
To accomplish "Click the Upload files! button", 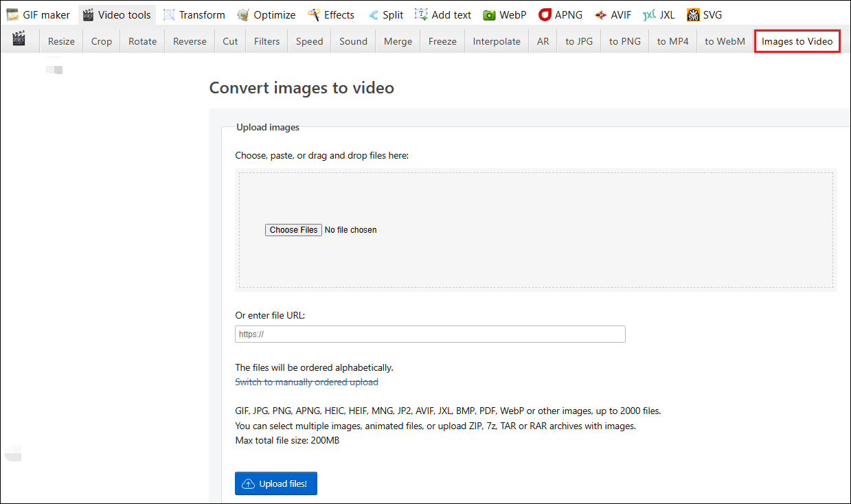I will pyautogui.click(x=275, y=483).
